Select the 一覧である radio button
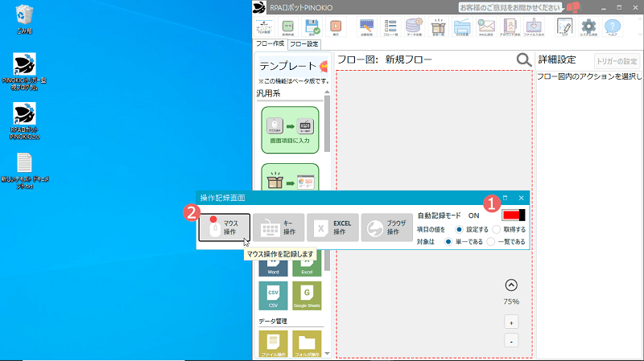 tap(490, 242)
